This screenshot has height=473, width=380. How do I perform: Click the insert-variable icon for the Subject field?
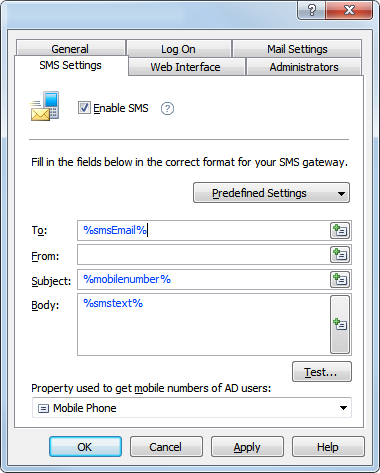click(x=340, y=279)
